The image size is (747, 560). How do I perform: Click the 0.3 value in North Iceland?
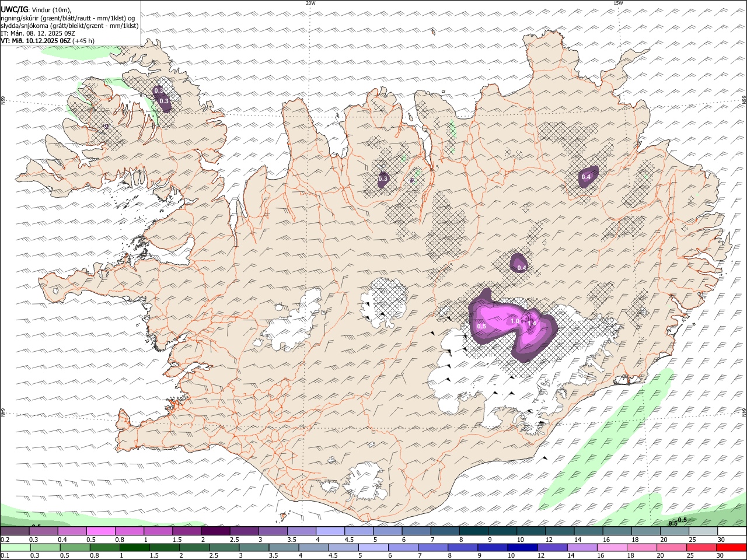tap(383, 178)
